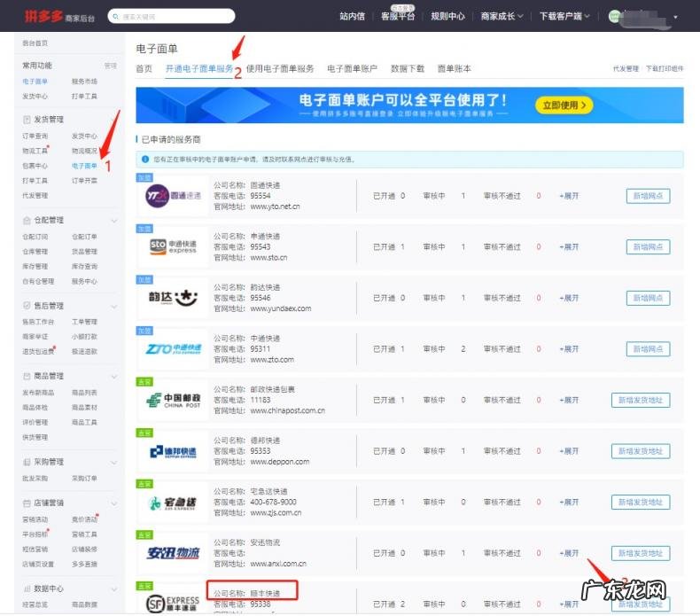Click 新增网点 button for 申通快递
This screenshot has height=616, width=700.
648,247
